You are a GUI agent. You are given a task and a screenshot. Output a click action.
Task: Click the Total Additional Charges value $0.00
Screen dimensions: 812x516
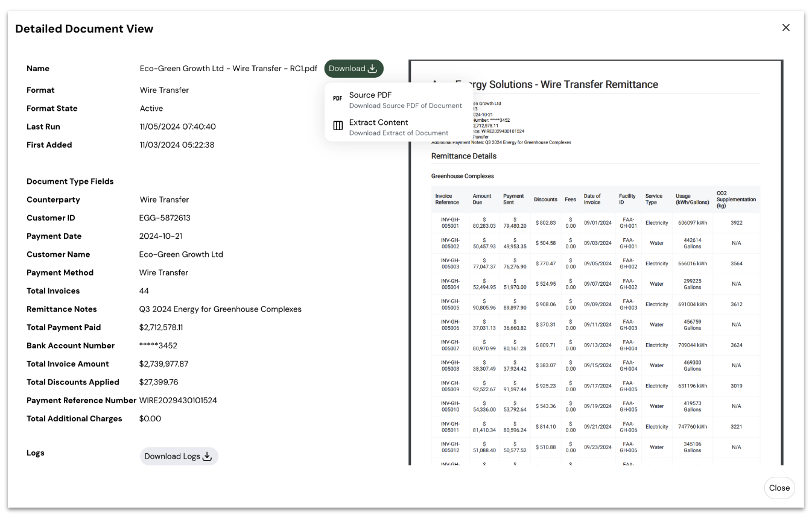[x=150, y=419]
